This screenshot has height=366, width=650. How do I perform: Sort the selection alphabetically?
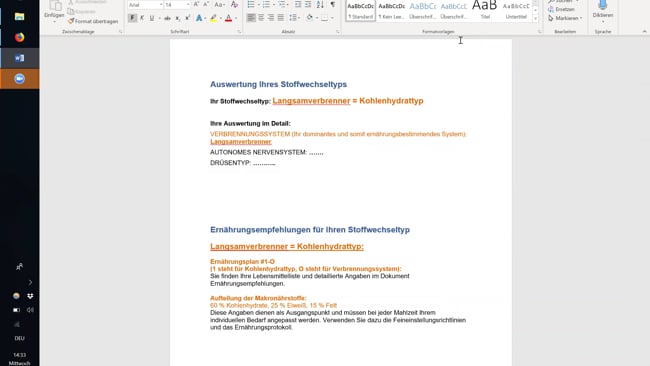[x=320, y=5]
